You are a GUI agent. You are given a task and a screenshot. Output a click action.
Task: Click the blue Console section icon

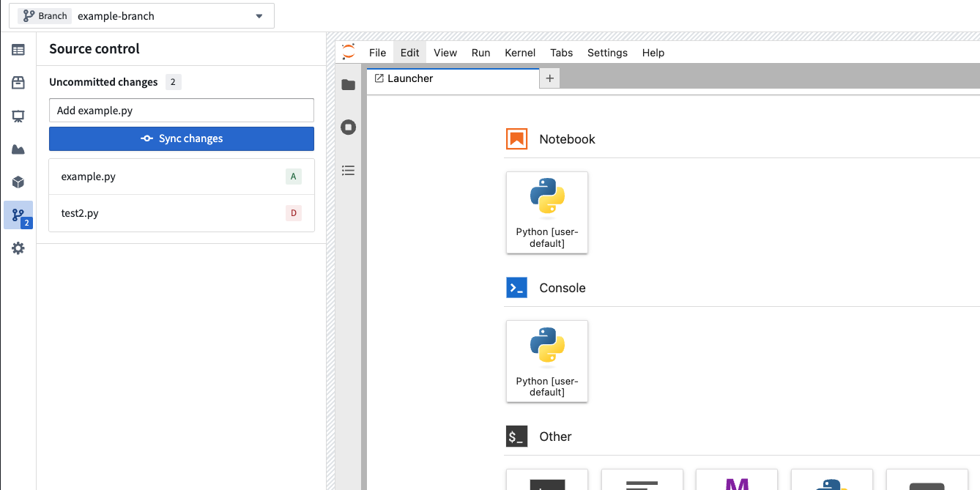(x=516, y=288)
